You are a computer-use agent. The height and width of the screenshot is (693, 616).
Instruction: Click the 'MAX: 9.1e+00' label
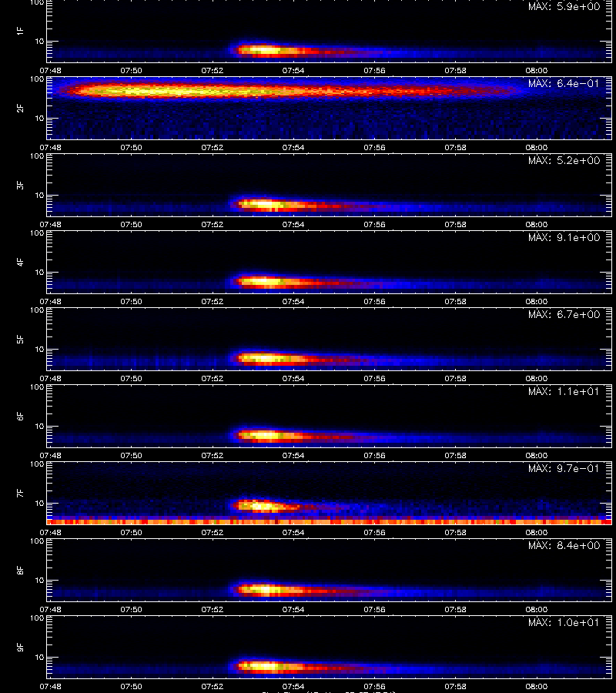(x=564, y=238)
